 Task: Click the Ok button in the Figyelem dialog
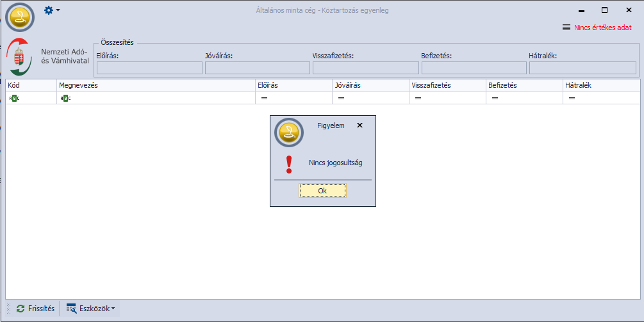[x=322, y=191]
